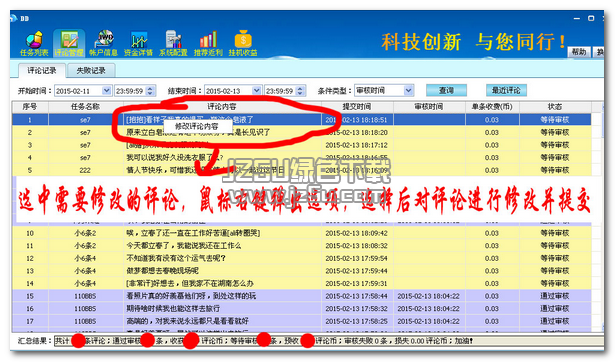Click the 0.03 fee in row 14
Image resolution: width=615 pixels, height=362 pixels.
click(491, 284)
